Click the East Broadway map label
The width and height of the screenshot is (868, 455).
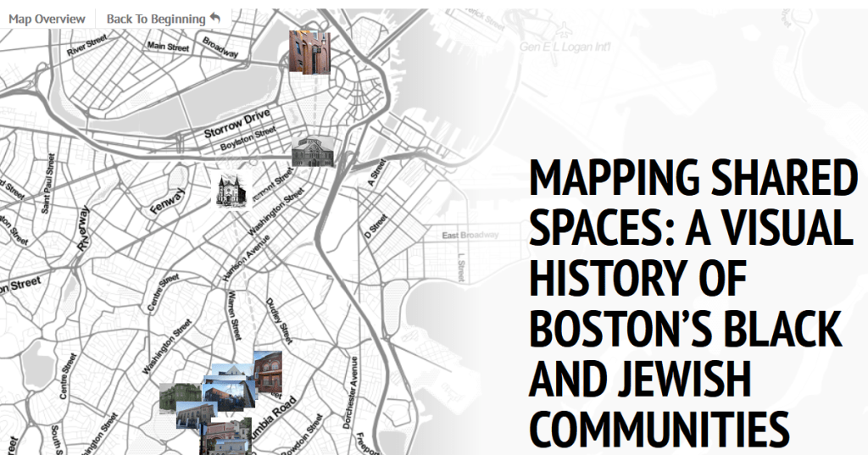tap(470, 235)
